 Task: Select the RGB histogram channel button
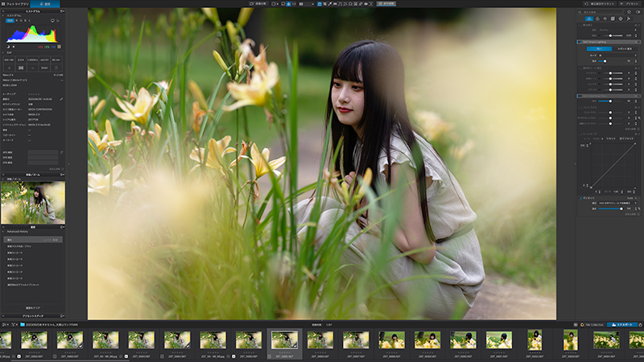pos(10,21)
